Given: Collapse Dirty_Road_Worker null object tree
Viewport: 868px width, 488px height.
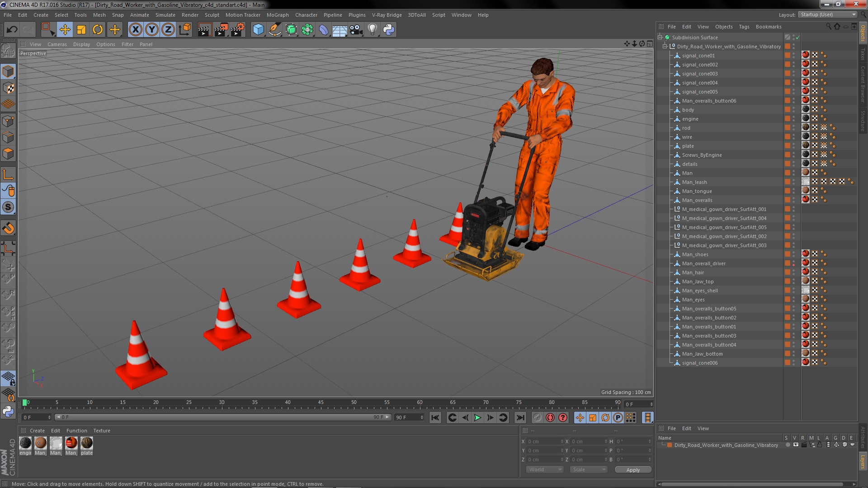Looking at the screenshot, I should 665,47.
